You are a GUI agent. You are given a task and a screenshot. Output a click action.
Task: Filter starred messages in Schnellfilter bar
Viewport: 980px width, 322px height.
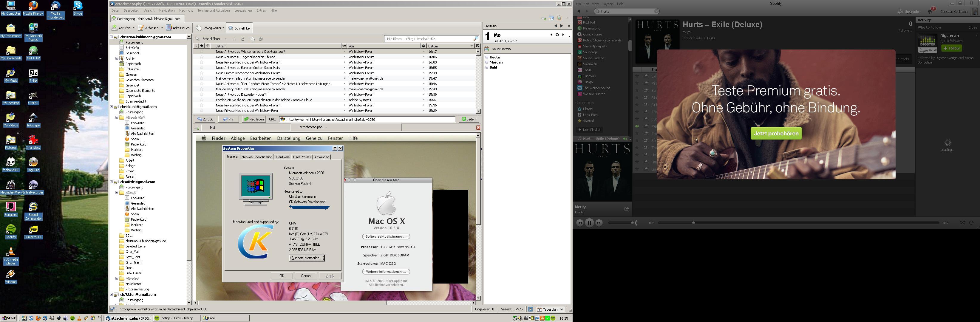pyautogui.click(x=234, y=39)
